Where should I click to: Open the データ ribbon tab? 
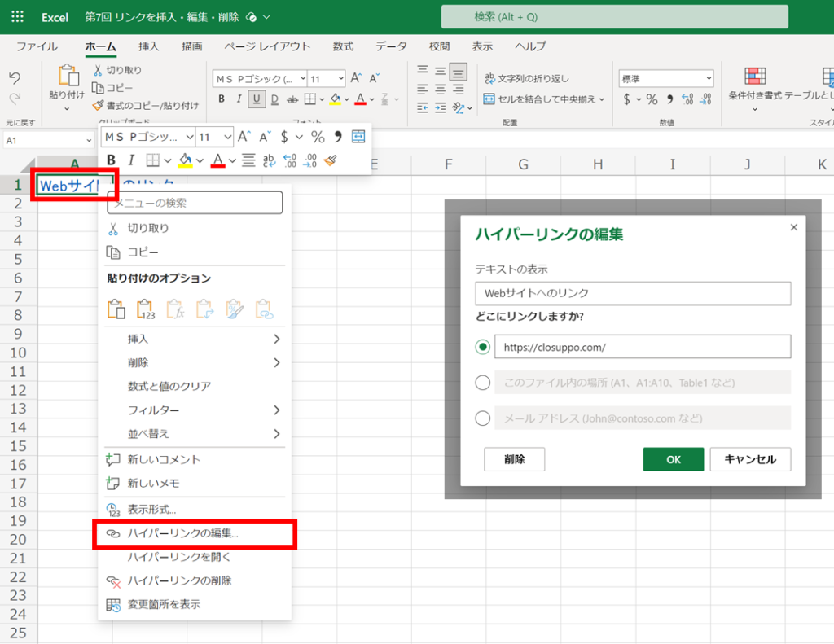pyautogui.click(x=392, y=46)
